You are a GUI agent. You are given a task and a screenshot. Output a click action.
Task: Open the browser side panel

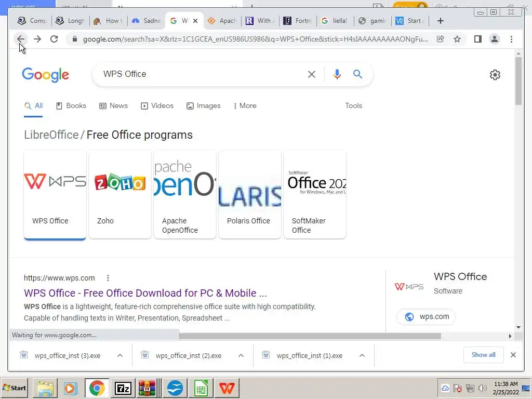coord(478,39)
